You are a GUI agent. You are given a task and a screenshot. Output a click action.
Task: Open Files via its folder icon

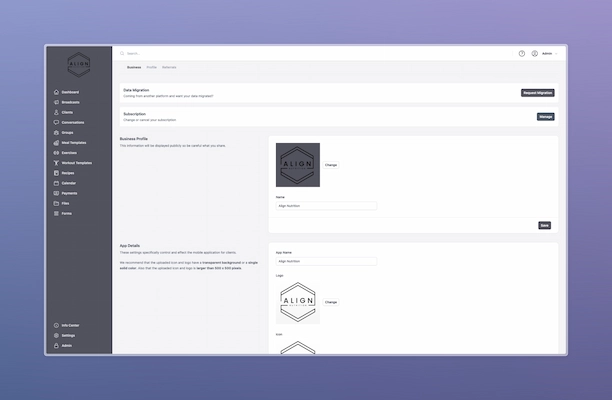click(56, 203)
